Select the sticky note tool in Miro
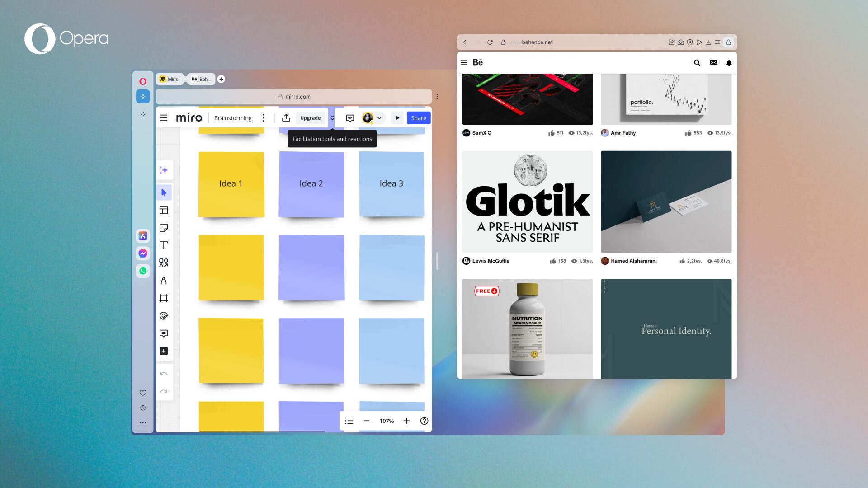The image size is (868, 488). (164, 228)
